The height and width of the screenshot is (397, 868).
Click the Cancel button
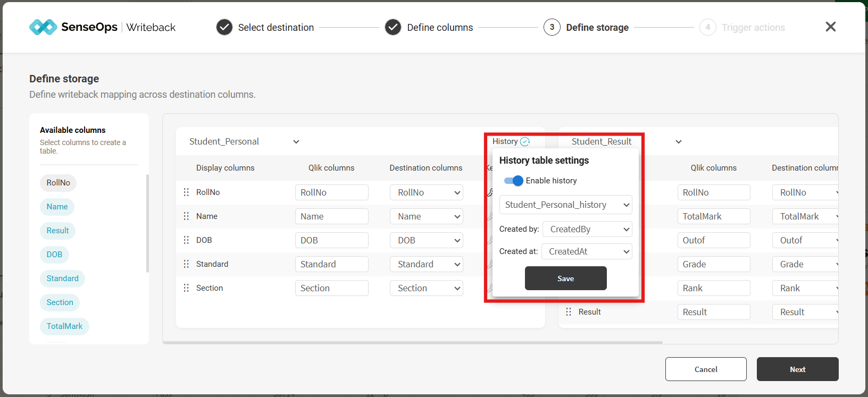[x=706, y=369]
